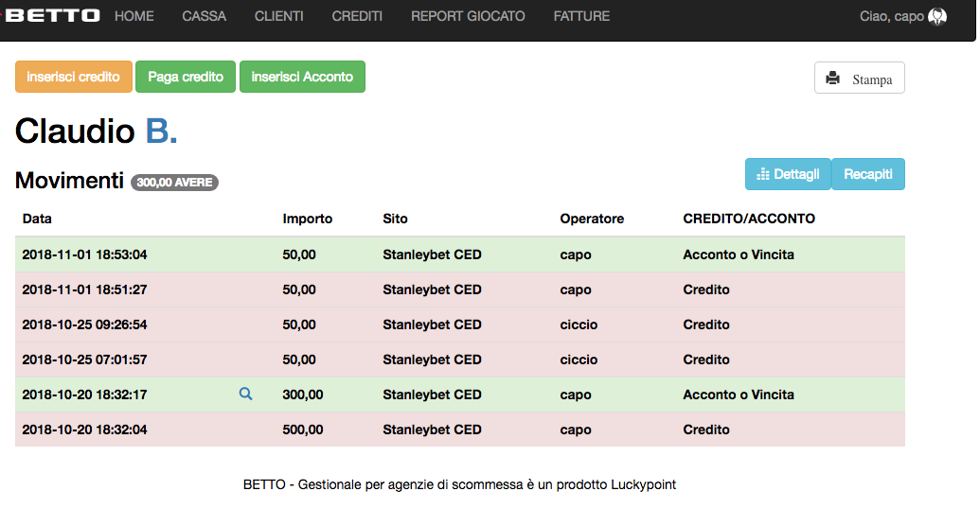The height and width of the screenshot is (509, 980).
Task: Select the 500,00 Credito row
Action: pyautogui.click(x=459, y=430)
